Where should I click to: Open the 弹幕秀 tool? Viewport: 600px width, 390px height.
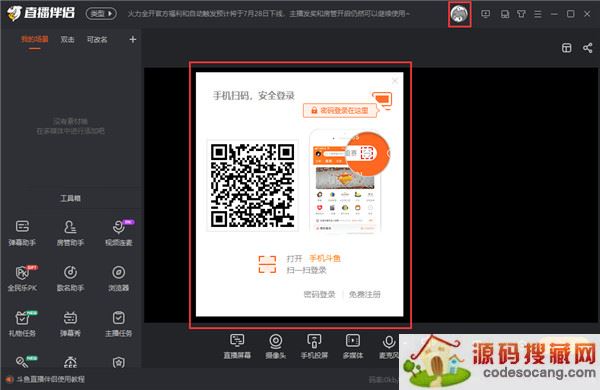(70, 324)
